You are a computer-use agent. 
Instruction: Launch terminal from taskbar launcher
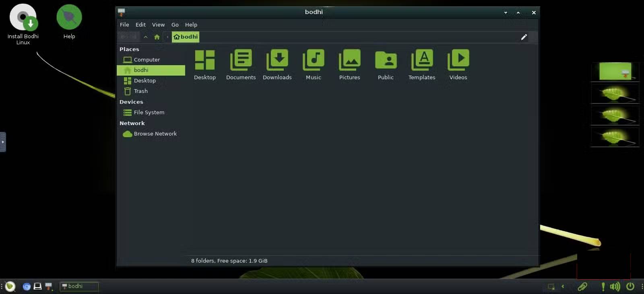coord(37,286)
